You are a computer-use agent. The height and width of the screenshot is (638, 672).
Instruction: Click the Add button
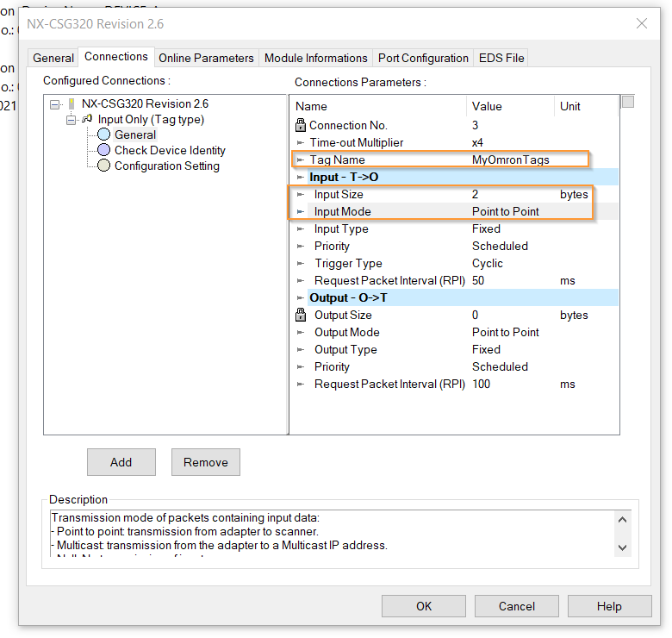(x=121, y=462)
